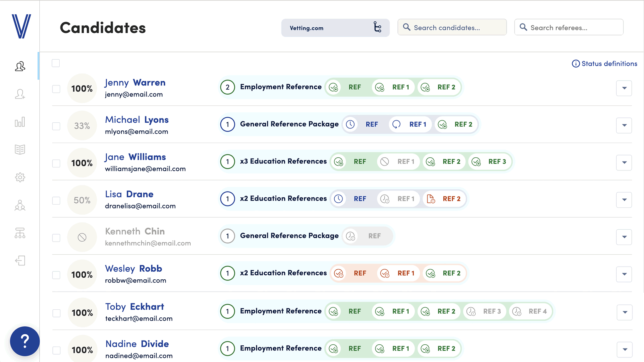Open the bar chart reports icon
The image size is (644, 362).
tap(20, 122)
